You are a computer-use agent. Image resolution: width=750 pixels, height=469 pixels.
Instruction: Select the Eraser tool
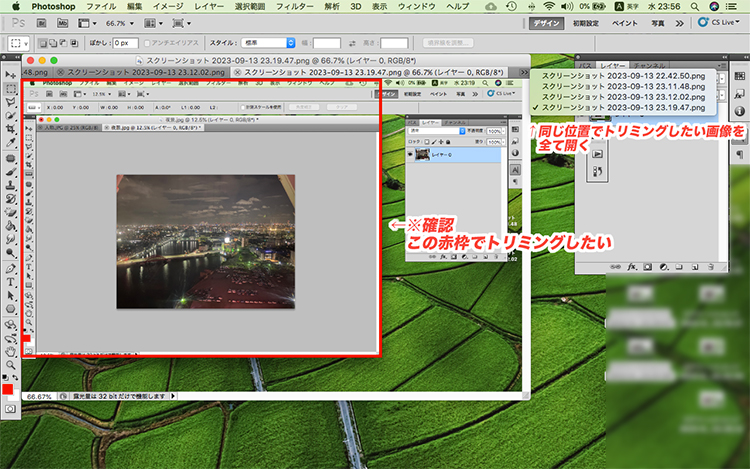point(10,212)
